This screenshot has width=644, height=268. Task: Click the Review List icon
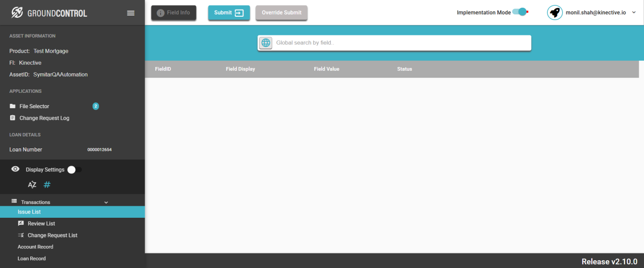pyautogui.click(x=21, y=223)
